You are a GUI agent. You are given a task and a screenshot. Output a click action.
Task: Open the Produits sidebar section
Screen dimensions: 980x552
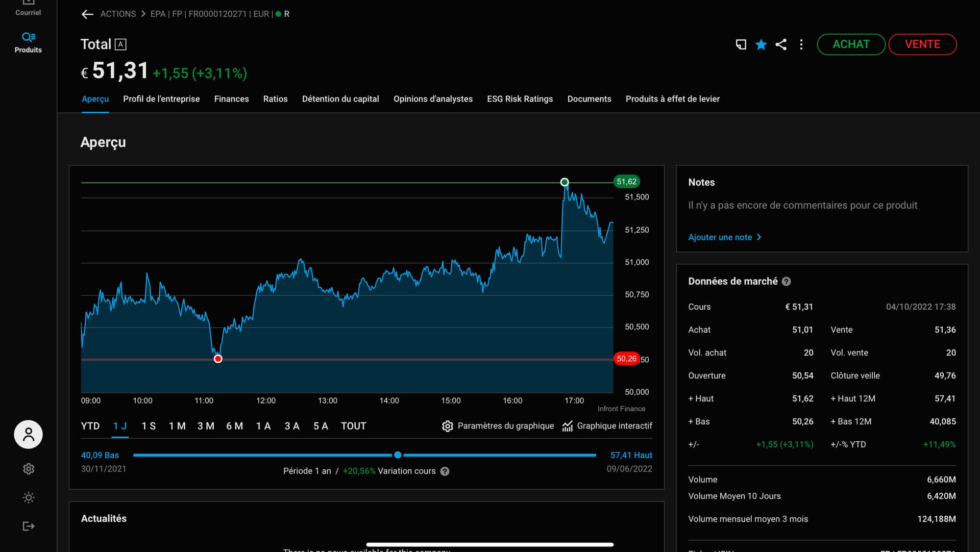(28, 42)
